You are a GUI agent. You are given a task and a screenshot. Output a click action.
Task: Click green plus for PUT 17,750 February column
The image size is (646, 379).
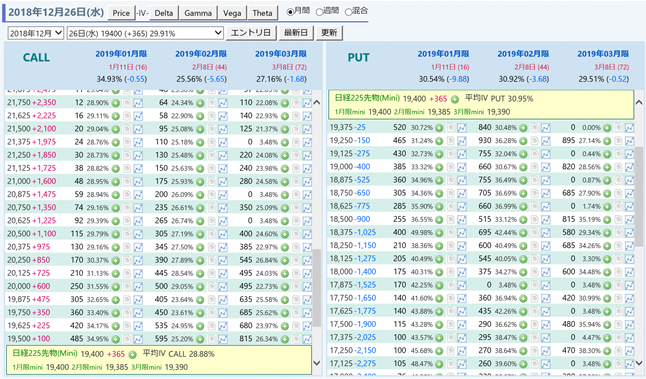point(523,298)
